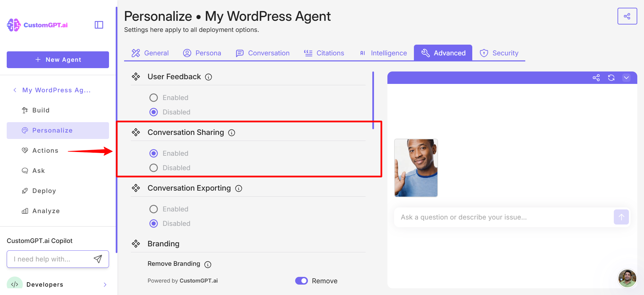Open the General tab
644x295 pixels.
click(150, 53)
